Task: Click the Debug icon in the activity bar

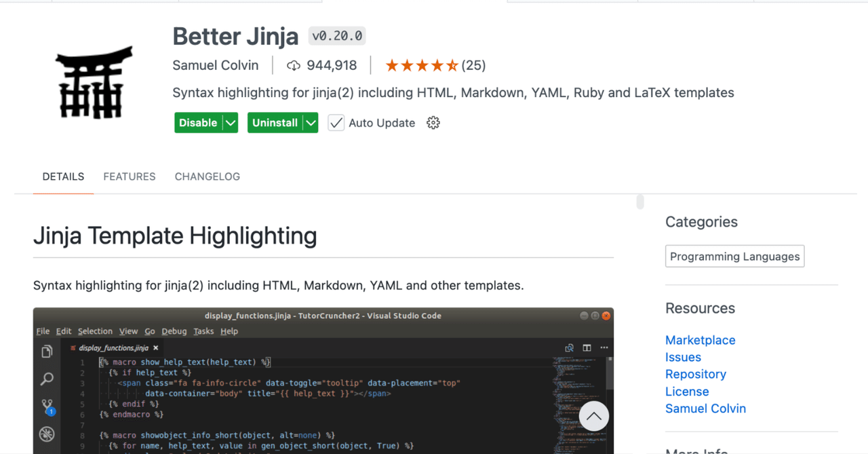Action: [x=47, y=434]
